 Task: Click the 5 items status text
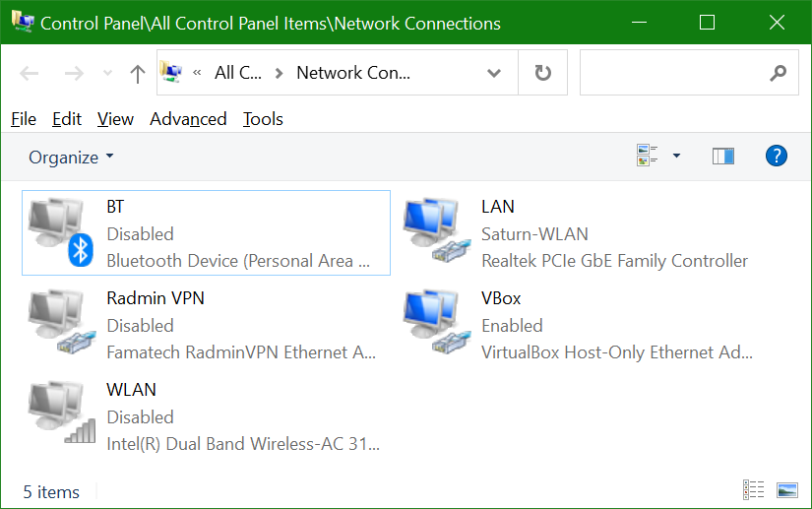[x=51, y=492]
